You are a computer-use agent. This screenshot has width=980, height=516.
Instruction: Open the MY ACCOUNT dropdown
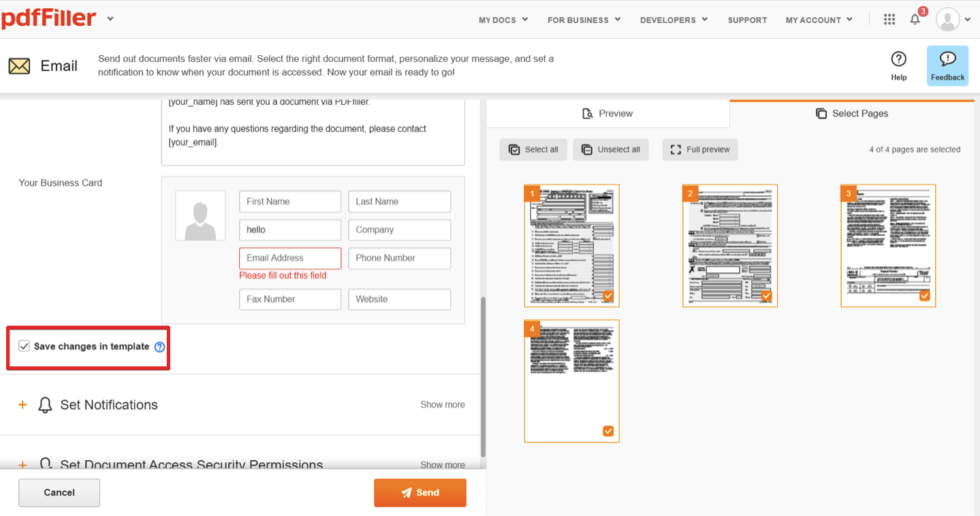[819, 20]
